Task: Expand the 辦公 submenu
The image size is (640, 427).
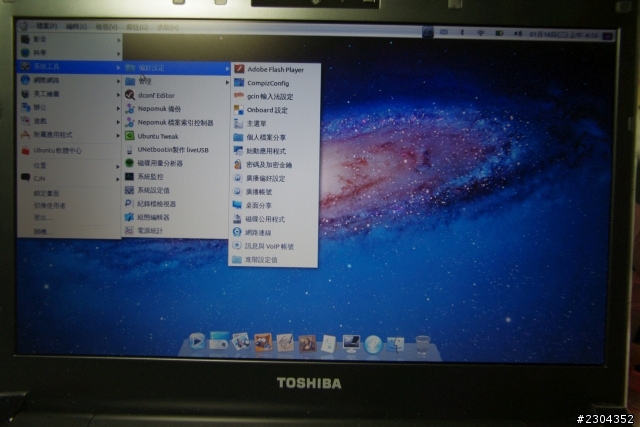Action: pyautogui.click(x=70, y=107)
